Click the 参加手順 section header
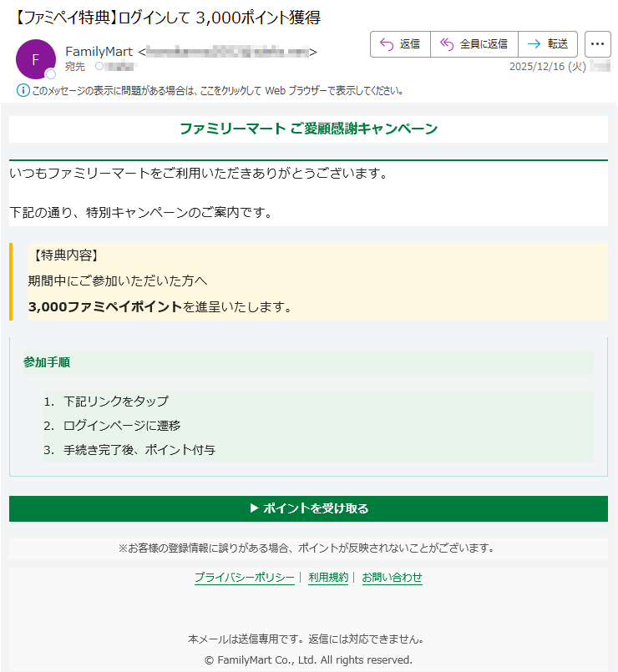Image resolution: width=618 pixels, height=672 pixels. [x=47, y=362]
